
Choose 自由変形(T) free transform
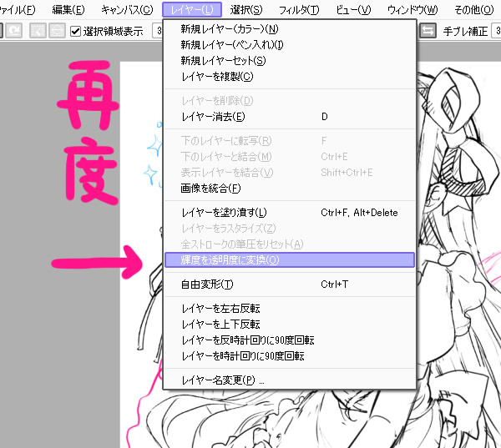290,284
